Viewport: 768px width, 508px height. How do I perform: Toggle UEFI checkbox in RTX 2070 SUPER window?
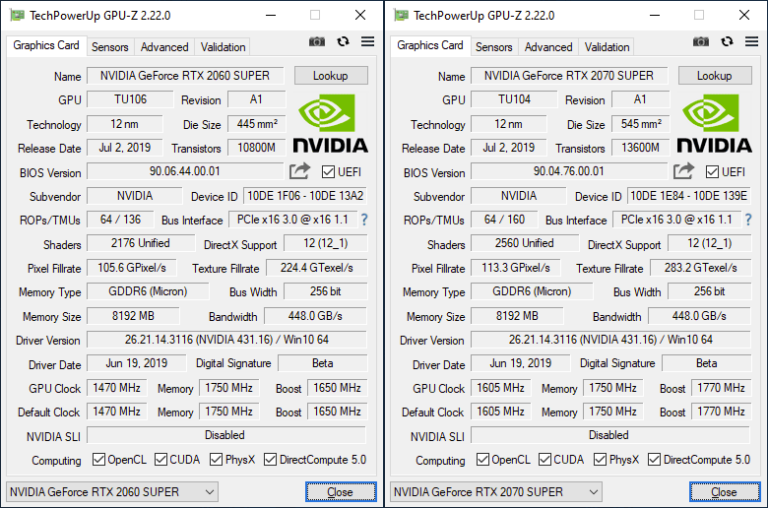pos(712,171)
